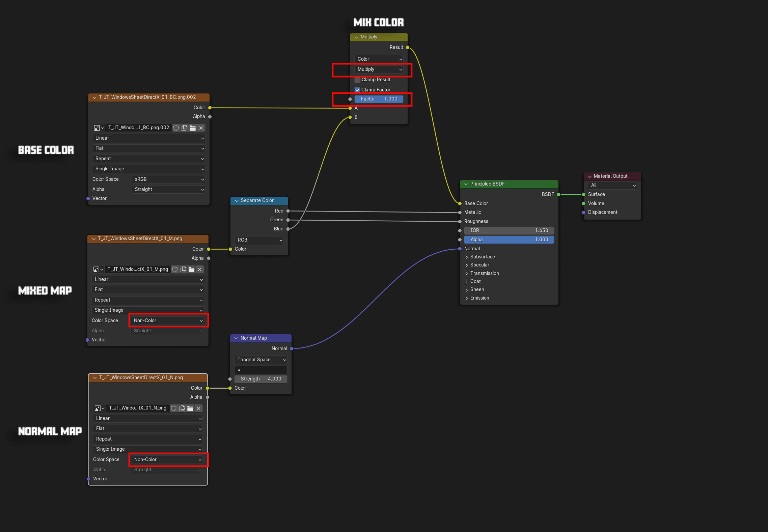Click the Factor slider in Multiply node
Viewport: 768px width, 532px height.
pyautogui.click(x=379, y=99)
